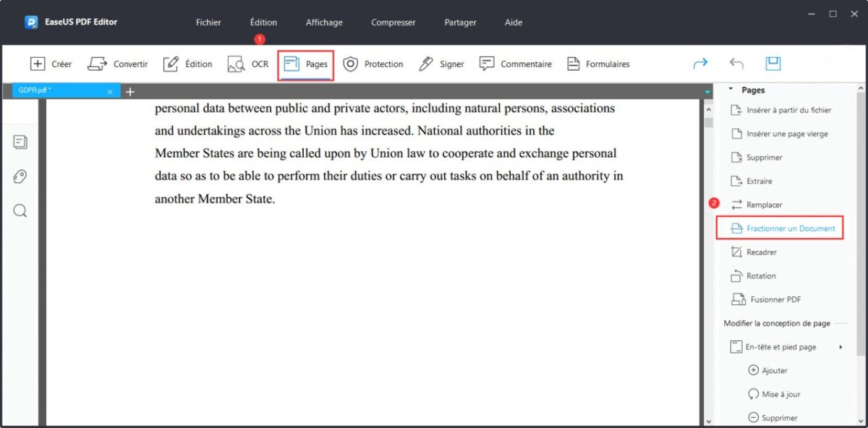Open the Affichage menu

pyautogui.click(x=324, y=22)
